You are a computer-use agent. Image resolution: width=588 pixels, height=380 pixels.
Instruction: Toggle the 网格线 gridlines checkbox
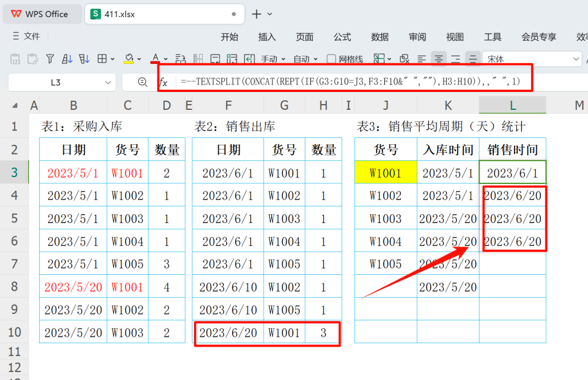331,59
